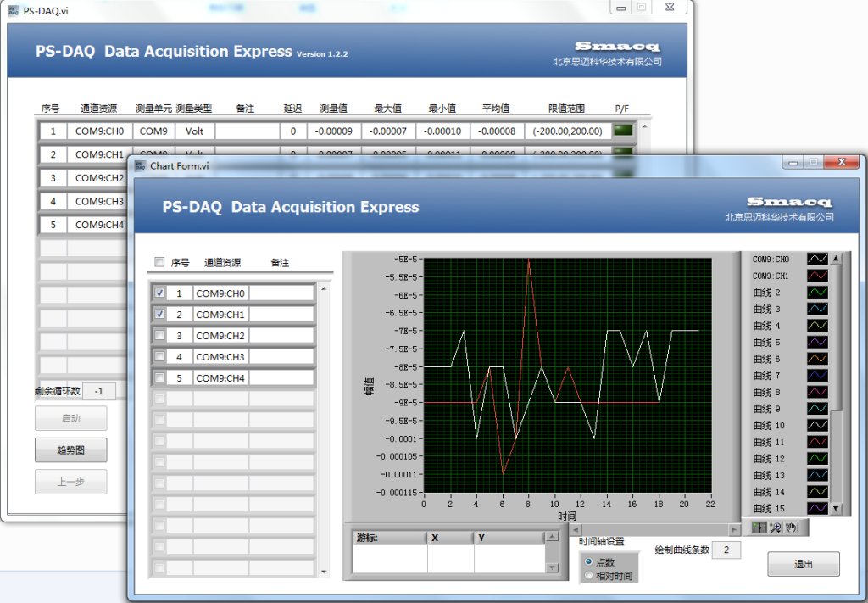Click the cursor table scroll-up arrow
Viewport: 868px width, 603px height.
point(552,537)
